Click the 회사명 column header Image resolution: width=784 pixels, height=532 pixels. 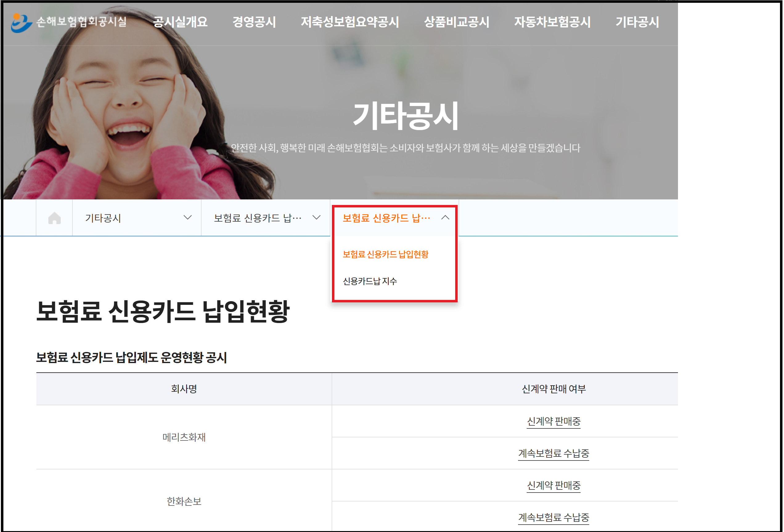[184, 389]
